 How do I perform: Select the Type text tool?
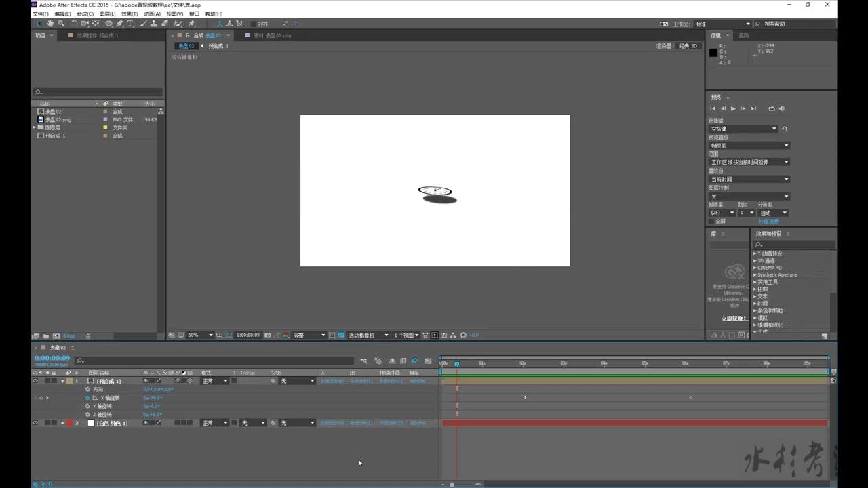130,24
